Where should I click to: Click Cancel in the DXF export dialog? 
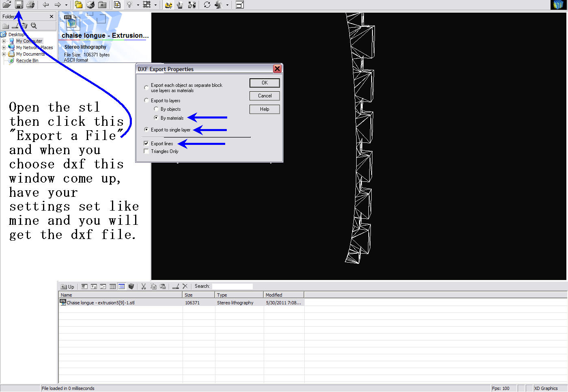tap(265, 96)
